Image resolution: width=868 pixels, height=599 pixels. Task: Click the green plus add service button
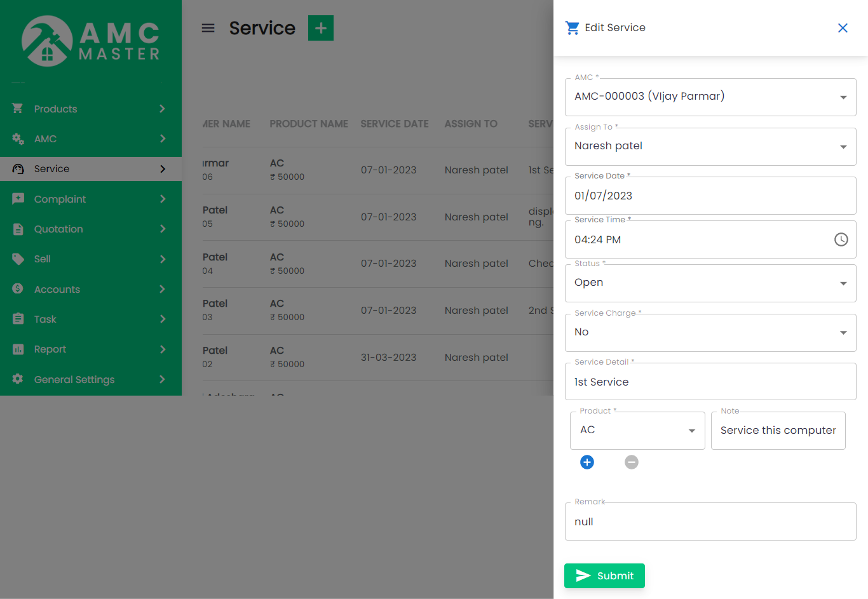click(x=320, y=28)
